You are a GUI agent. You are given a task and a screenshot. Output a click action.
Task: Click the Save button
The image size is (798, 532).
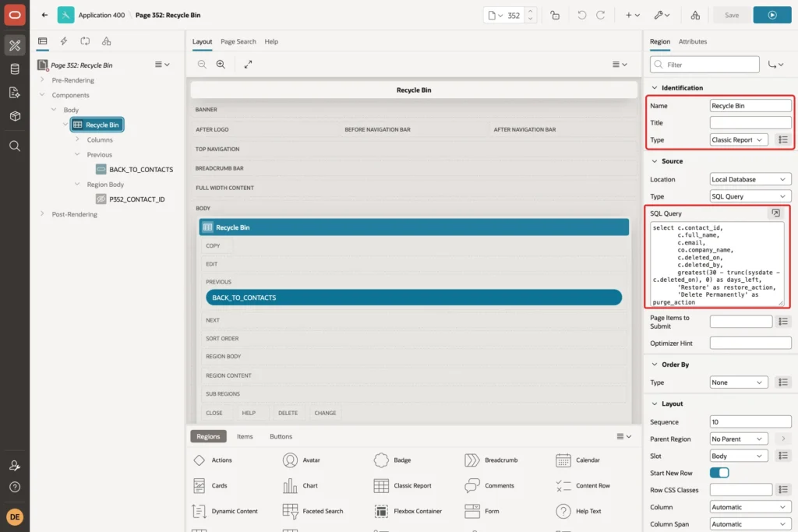click(732, 16)
